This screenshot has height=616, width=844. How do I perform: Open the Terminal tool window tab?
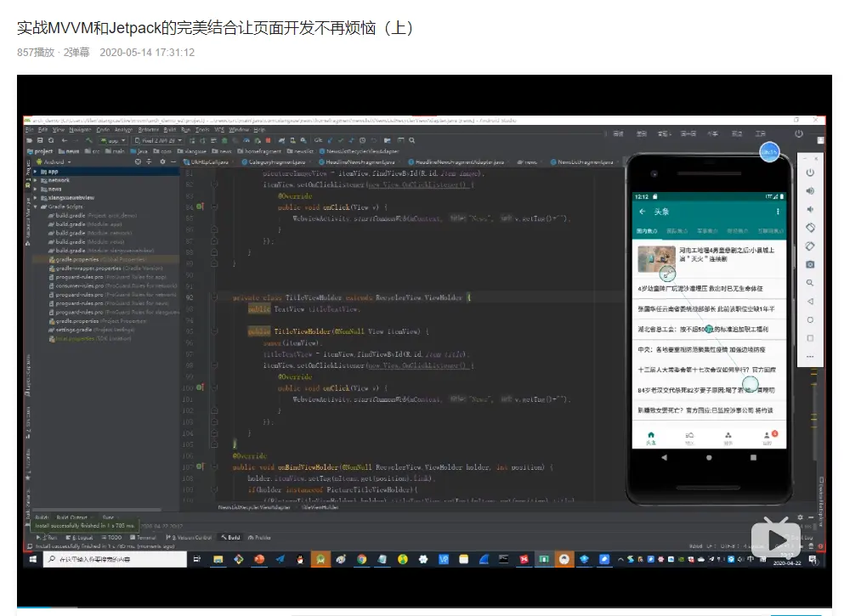(x=143, y=538)
